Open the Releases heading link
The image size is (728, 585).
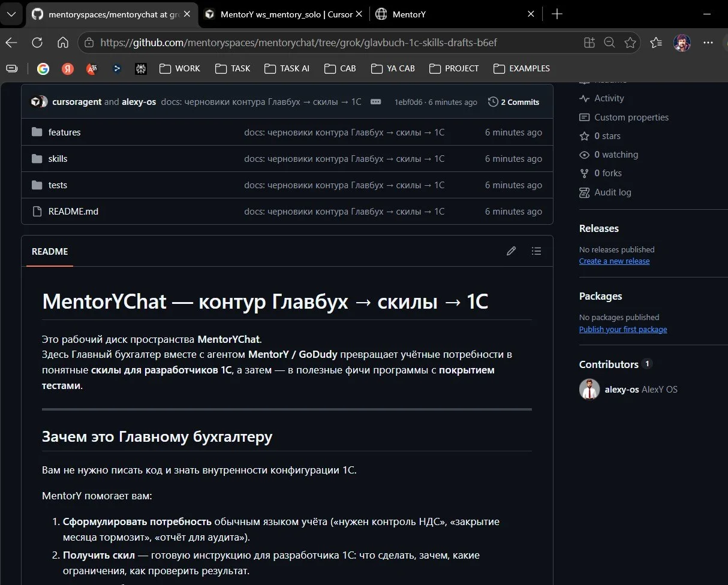(599, 228)
